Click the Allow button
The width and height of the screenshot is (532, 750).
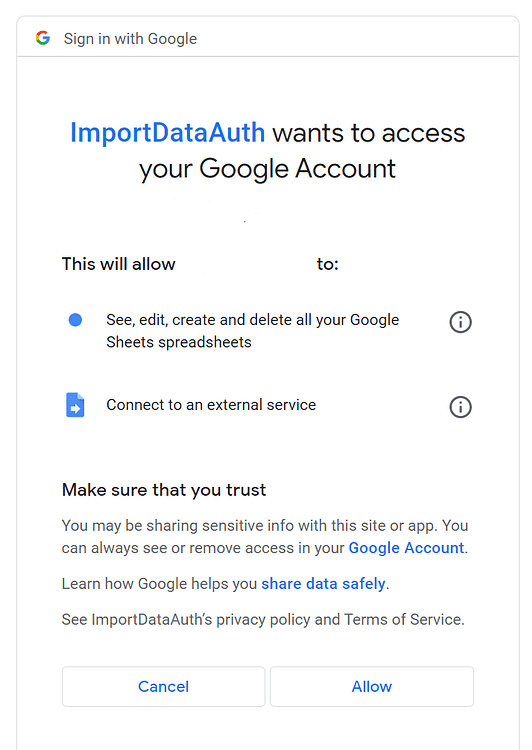(x=372, y=686)
